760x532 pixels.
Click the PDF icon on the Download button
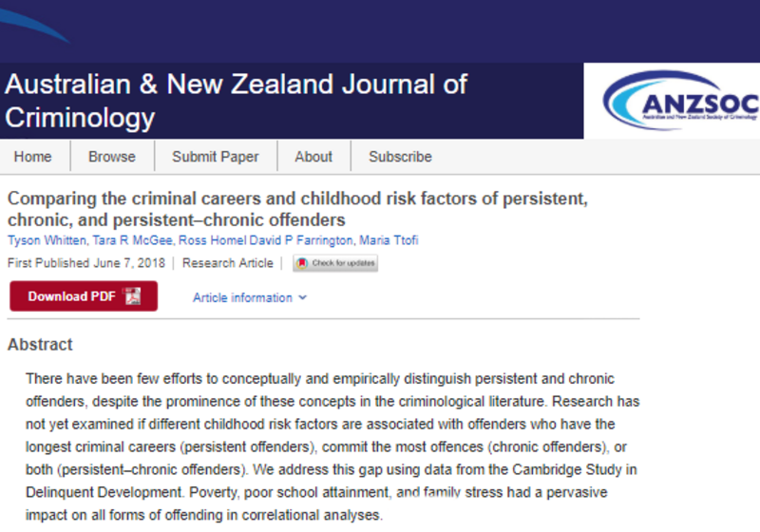(132, 296)
